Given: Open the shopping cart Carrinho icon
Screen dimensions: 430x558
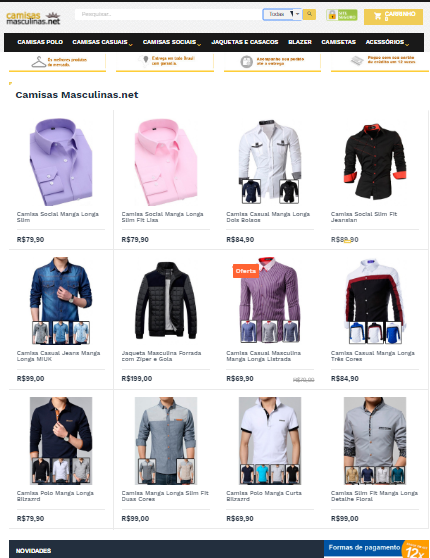Looking at the screenshot, I should [x=377, y=16].
